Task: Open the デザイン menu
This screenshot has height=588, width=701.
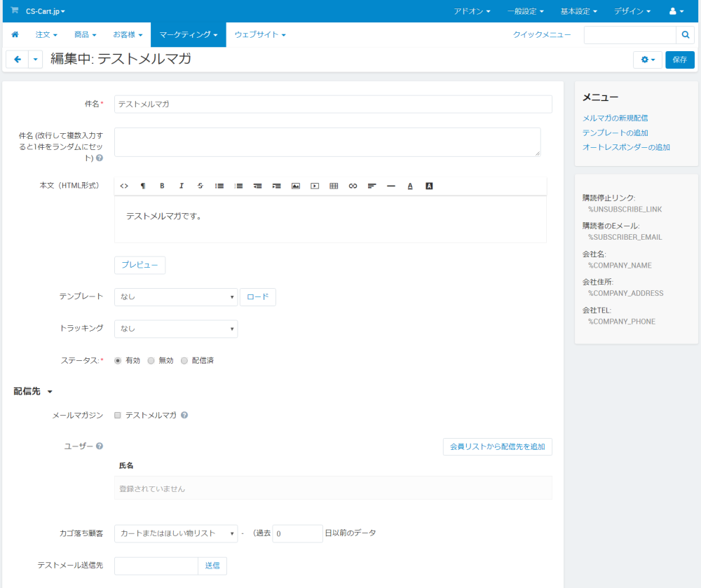Action: coord(632,11)
